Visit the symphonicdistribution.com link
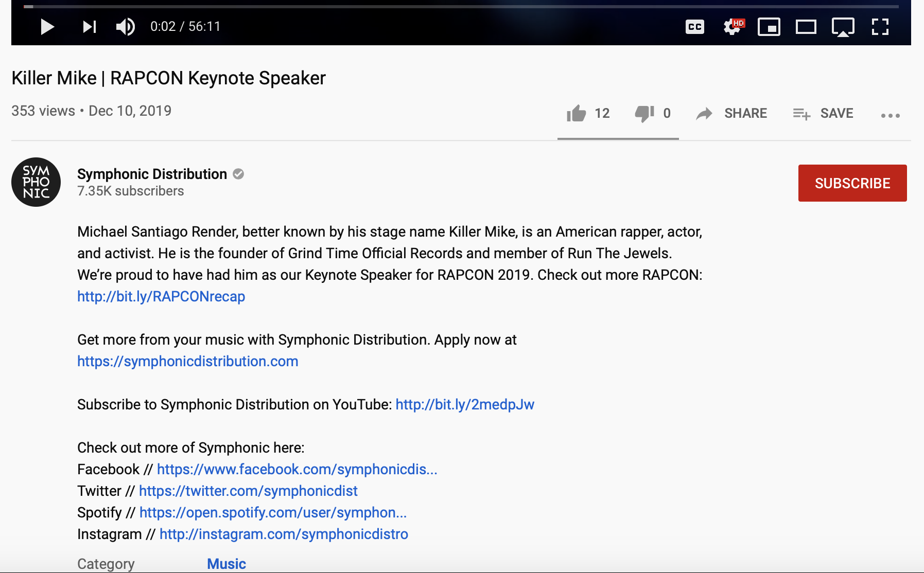 pos(187,362)
